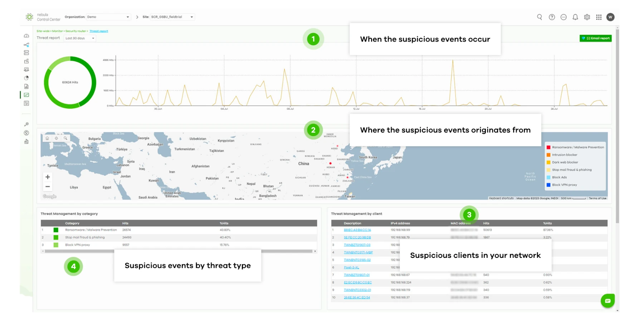Click the map search magnifier icon
This screenshot has height=323, width=644.
click(x=65, y=138)
